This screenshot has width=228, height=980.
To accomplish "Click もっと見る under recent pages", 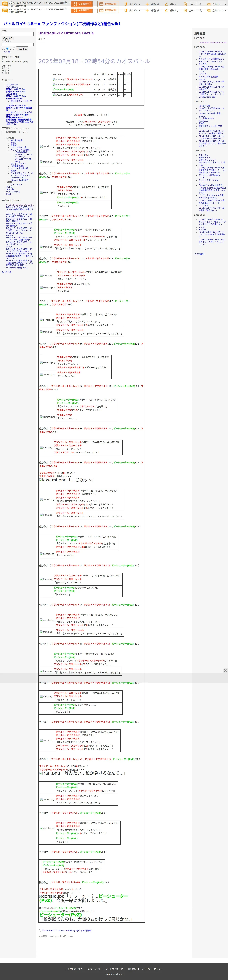I will 7,272.
